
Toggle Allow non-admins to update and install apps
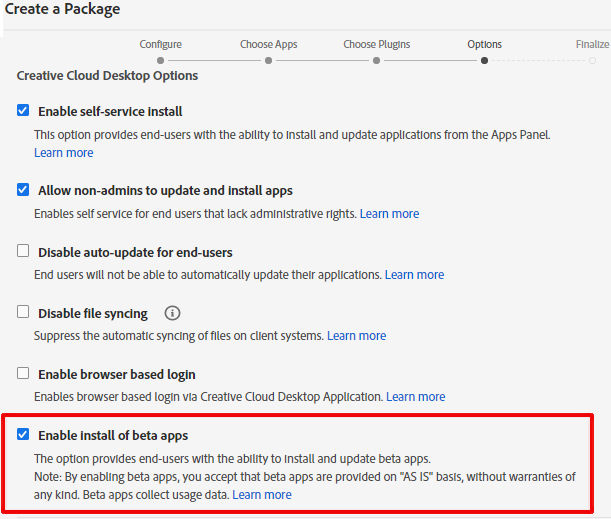(x=23, y=189)
